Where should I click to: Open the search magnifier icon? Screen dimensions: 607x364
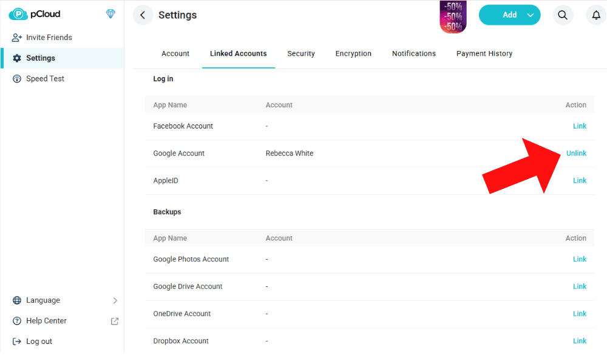[x=563, y=15]
